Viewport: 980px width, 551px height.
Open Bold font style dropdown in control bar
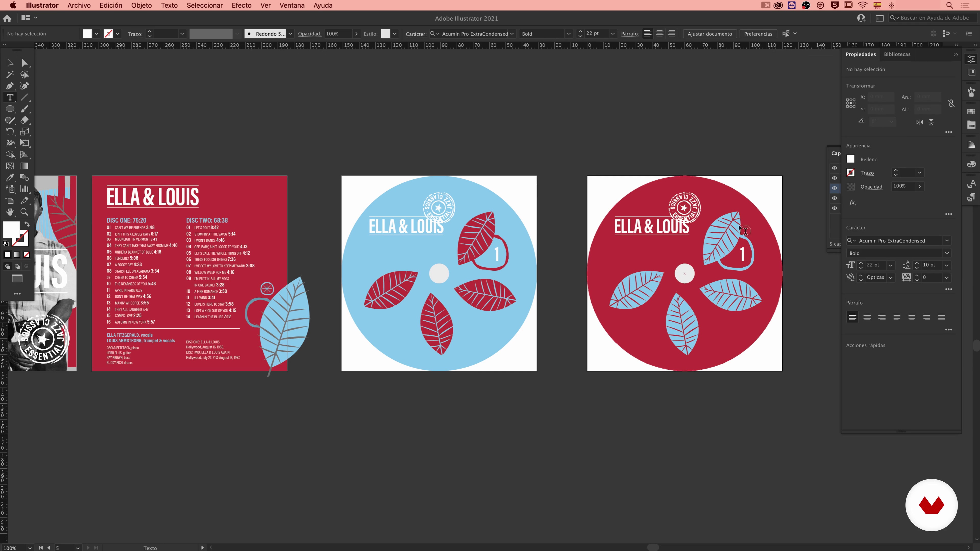point(569,34)
